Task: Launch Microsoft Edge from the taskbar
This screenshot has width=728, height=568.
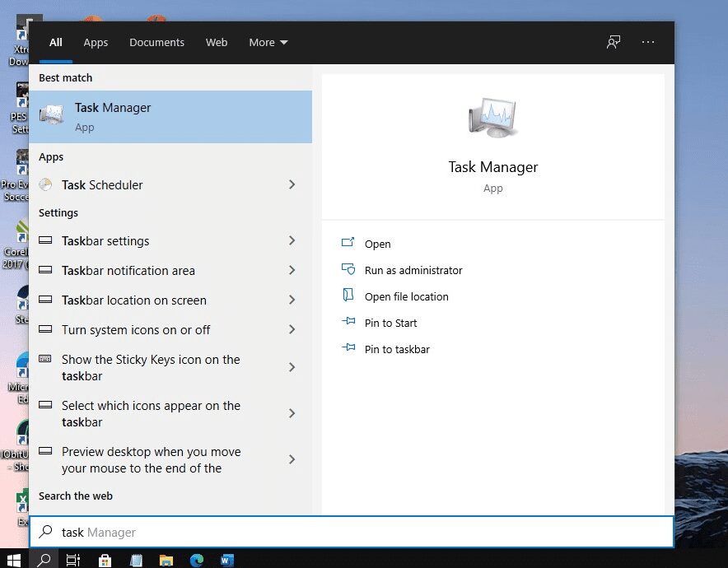Action: (197, 560)
